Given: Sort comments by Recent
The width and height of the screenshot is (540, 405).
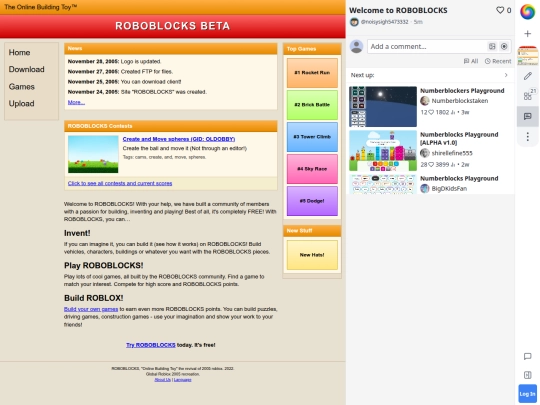Looking at the screenshot, I should click(x=498, y=61).
